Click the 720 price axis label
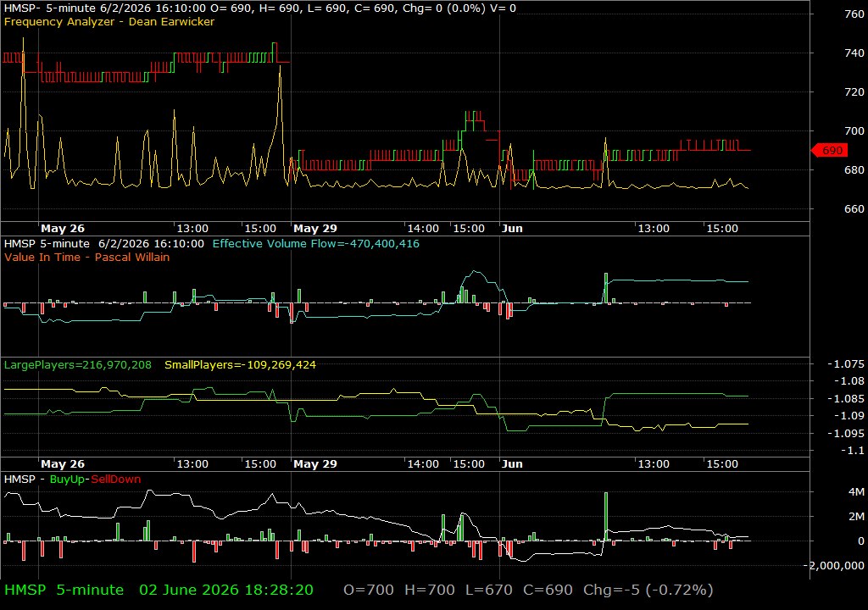Image resolution: width=868 pixels, height=610 pixels. [854, 91]
